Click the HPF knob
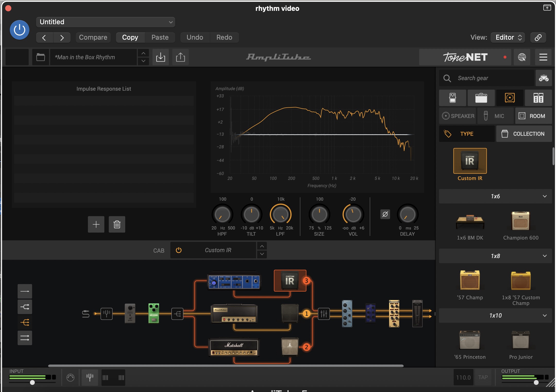556x392 pixels. [222, 214]
